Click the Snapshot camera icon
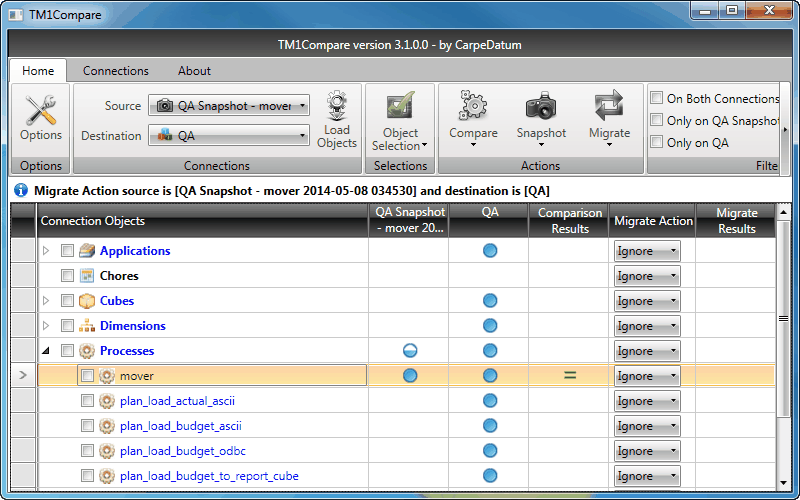800x500 pixels. click(x=541, y=107)
